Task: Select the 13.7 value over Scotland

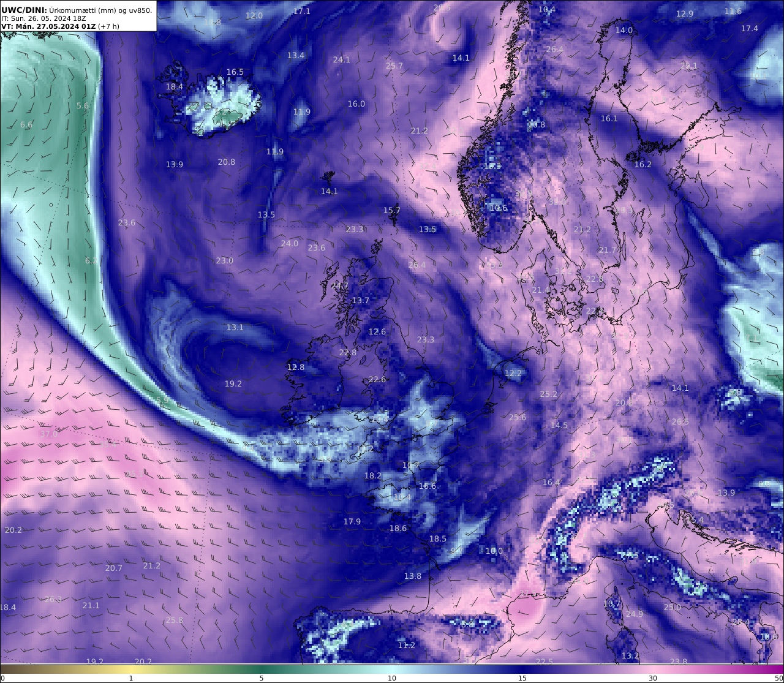Action: tap(361, 300)
